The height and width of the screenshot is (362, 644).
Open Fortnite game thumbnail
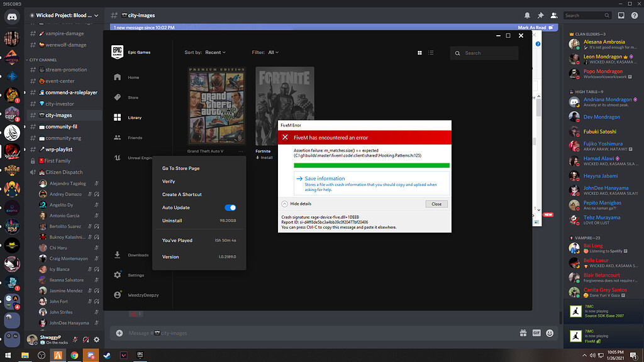tap(285, 106)
